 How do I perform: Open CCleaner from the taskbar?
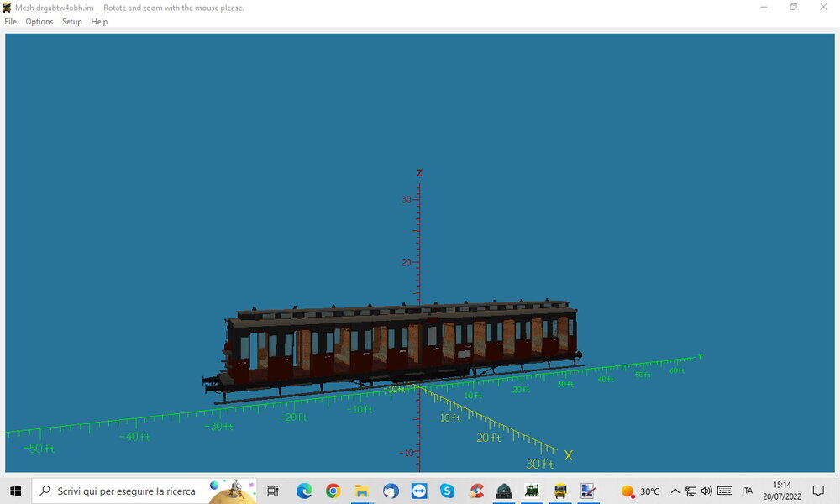pos(476,491)
